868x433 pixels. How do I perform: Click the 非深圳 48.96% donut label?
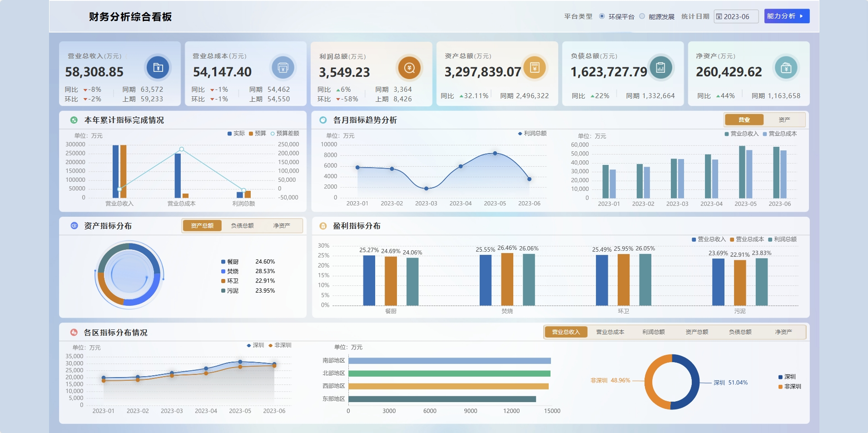click(610, 380)
